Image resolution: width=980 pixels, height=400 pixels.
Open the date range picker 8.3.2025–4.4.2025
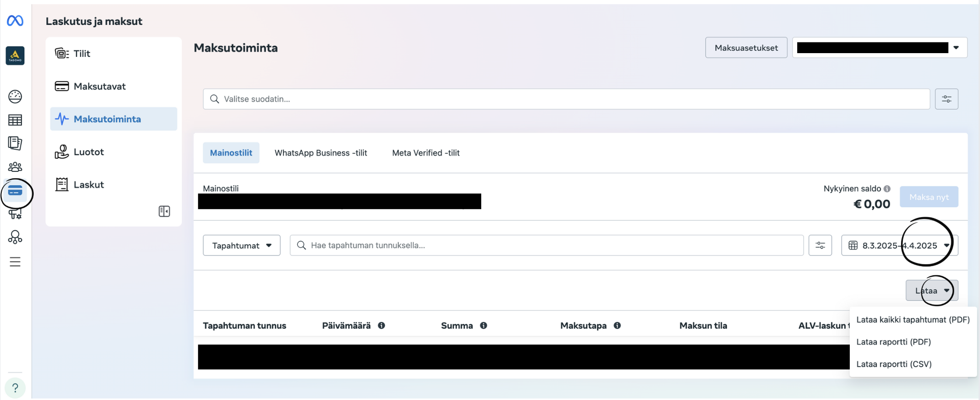pyautogui.click(x=899, y=245)
